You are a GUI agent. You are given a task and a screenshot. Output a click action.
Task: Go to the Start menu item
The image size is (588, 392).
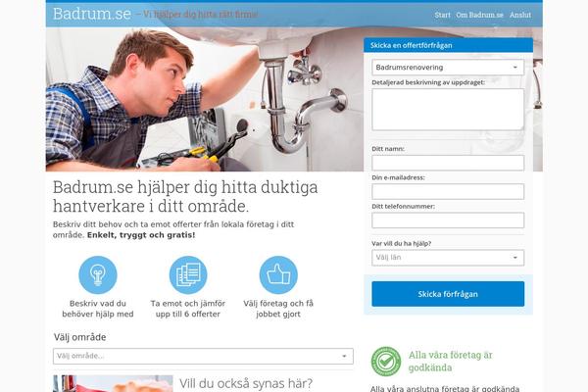click(x=443, y=15)
